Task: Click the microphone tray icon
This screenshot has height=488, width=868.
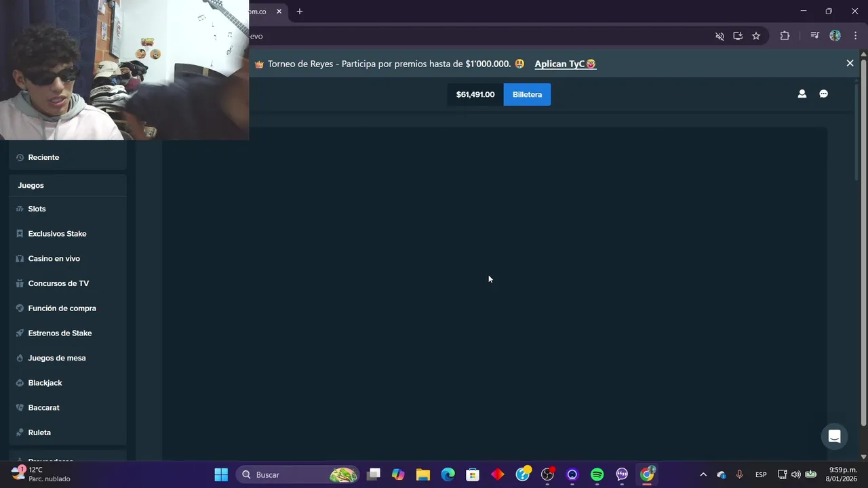Action: [x=740, y=474]
